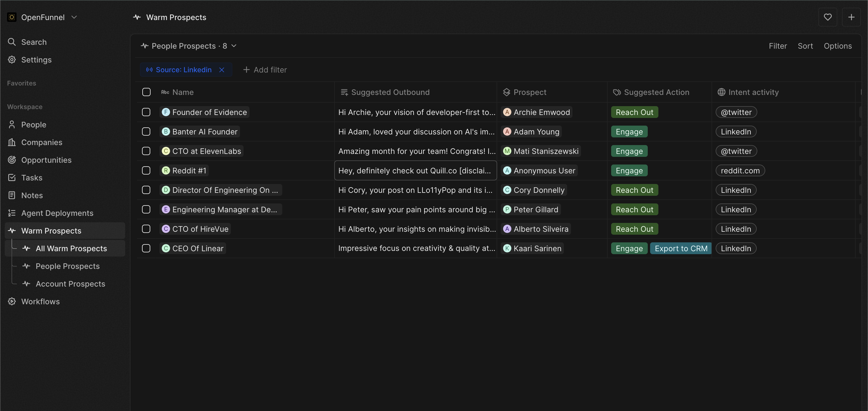
Task: Click the heart favorite icon
Action: (x=828, y=17)
